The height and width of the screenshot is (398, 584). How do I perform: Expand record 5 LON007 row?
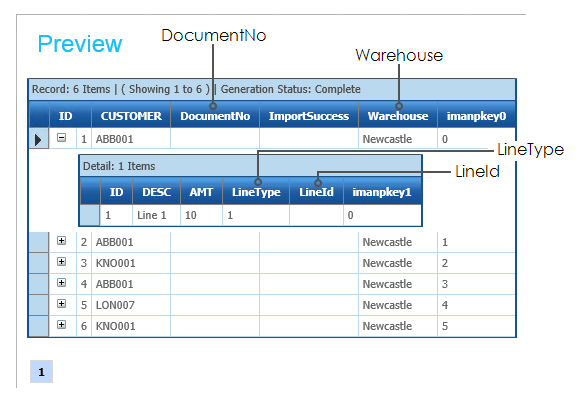61,303
